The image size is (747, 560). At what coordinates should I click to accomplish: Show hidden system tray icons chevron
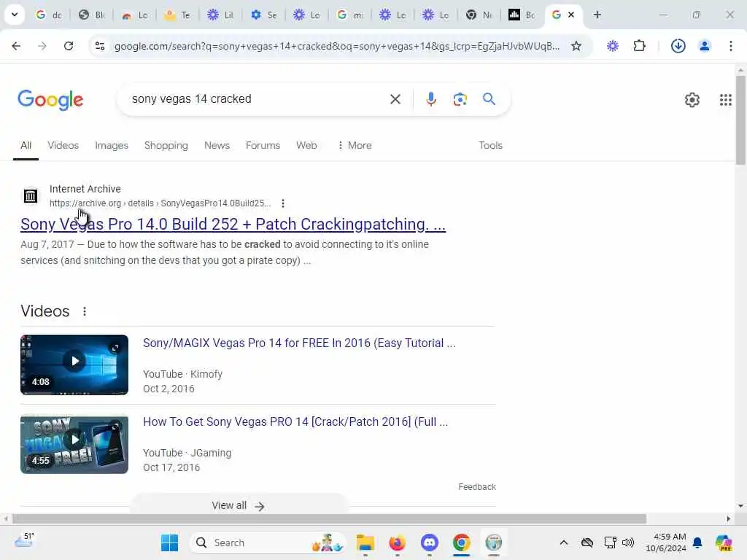coord(564,542)
